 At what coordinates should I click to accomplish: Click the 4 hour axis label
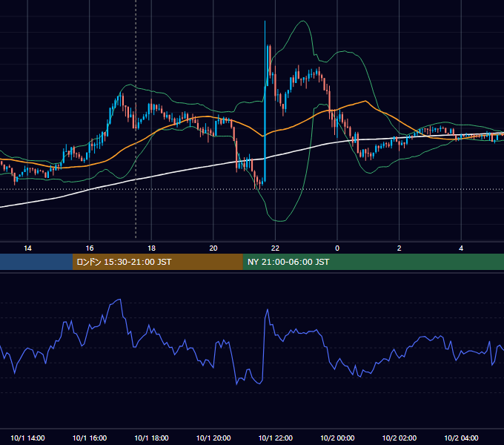(461, 248)
